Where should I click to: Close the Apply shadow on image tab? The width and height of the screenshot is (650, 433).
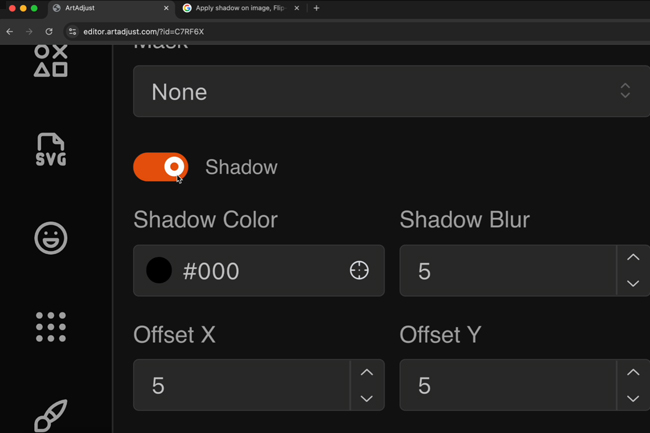tap(297, 8)
